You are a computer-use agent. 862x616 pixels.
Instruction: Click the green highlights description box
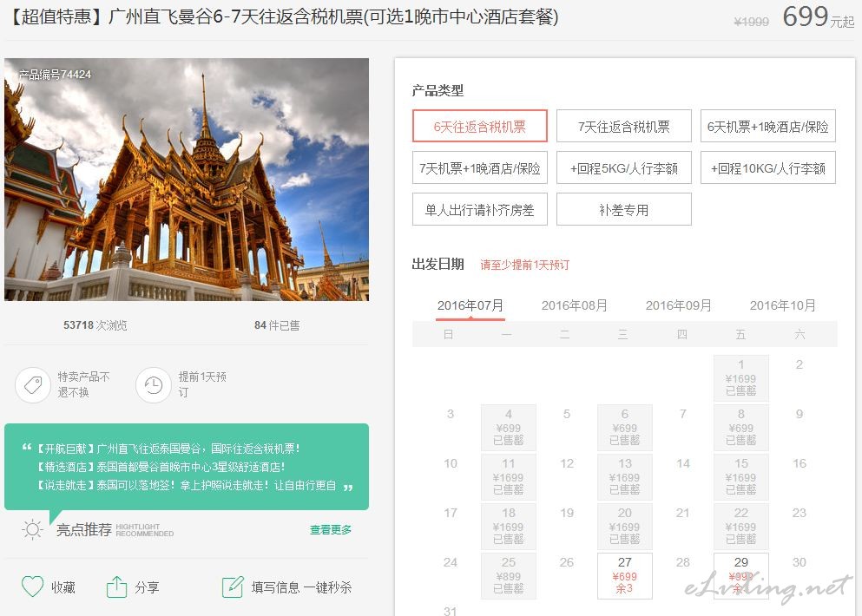(x=187, y=467)
